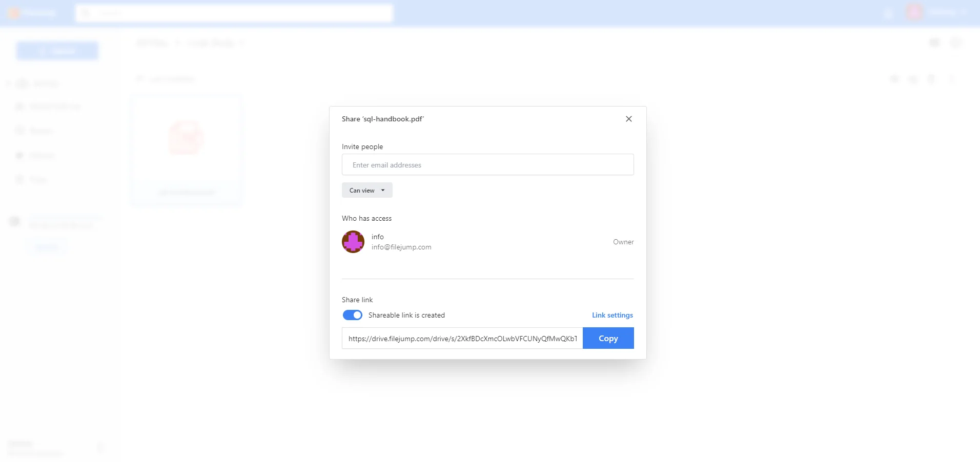Image resolution: width=980 pixels, height=462 pixels.
Task: Open the Can view permission dropdown
Action: [366, 190]
